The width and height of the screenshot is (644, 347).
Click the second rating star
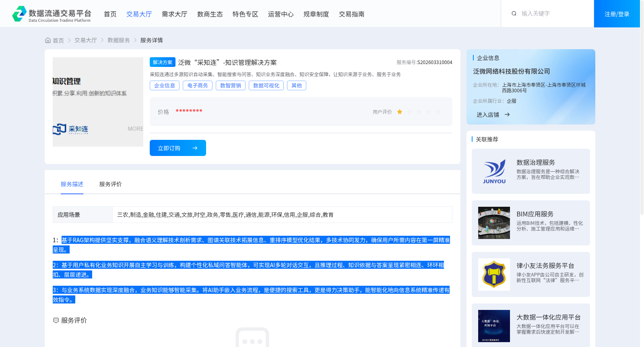409,112
